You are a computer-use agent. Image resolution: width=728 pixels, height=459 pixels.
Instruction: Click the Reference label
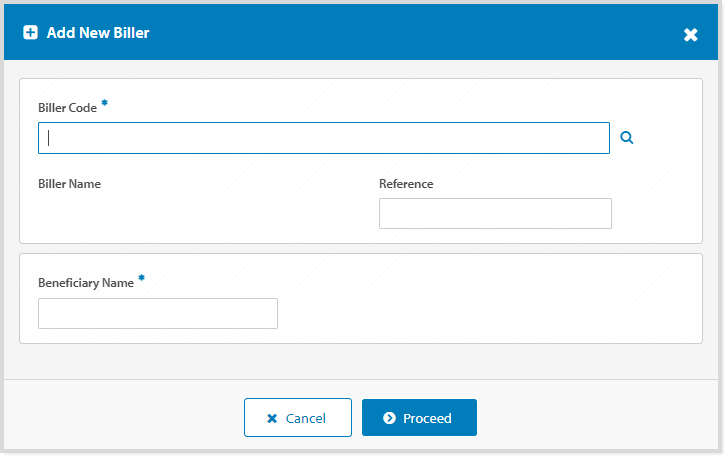point(406,184)
